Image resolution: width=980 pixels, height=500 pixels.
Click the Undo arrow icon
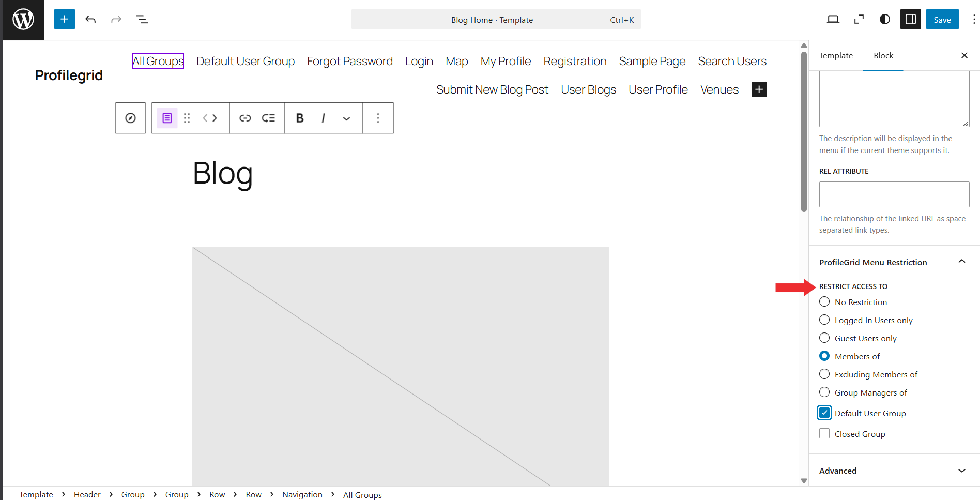(x=90, y=20)
